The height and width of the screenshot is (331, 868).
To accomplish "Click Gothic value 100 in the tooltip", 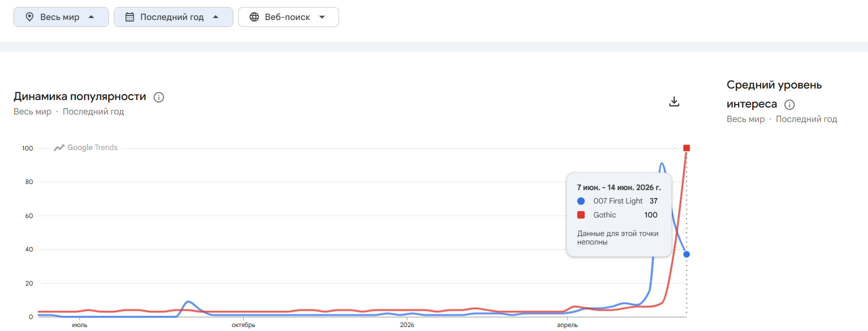I will (651, 215).
